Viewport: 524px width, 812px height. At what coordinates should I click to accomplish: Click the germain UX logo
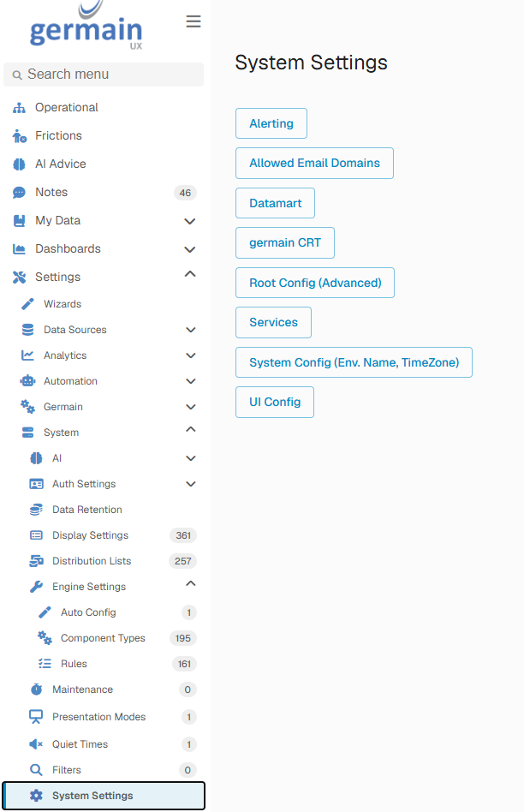(86, 26)
